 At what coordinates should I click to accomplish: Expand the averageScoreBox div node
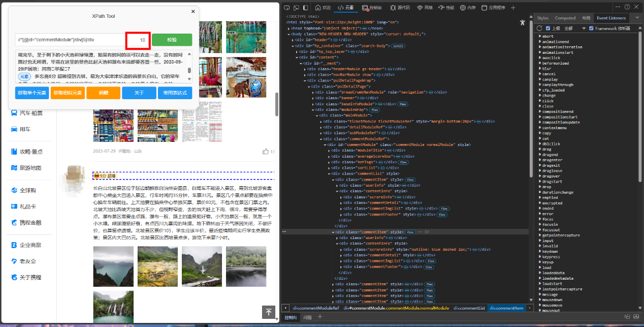coord(329,156)
